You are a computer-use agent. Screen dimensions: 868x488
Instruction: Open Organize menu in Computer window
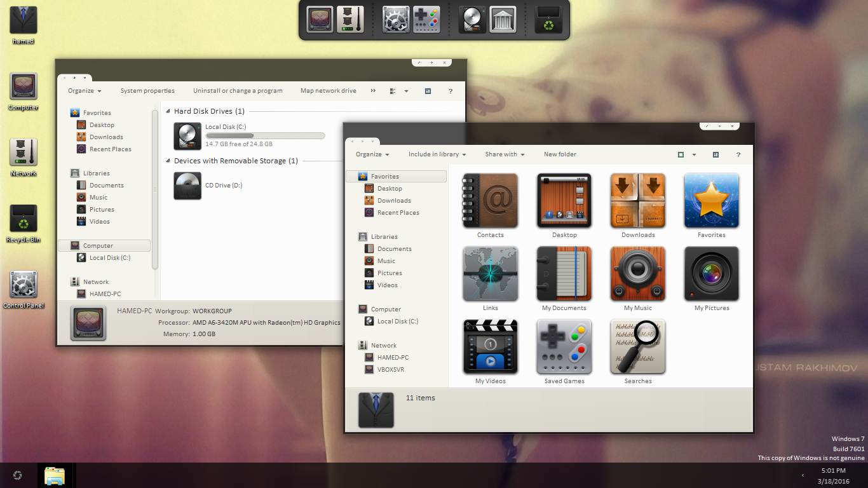coord(85,91)
